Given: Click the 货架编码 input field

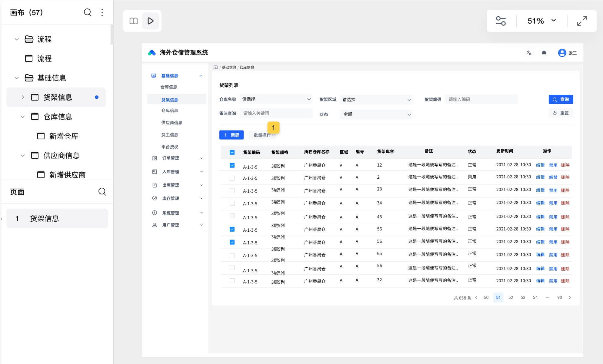Looking at the screenshot, I should click(481, 99).
